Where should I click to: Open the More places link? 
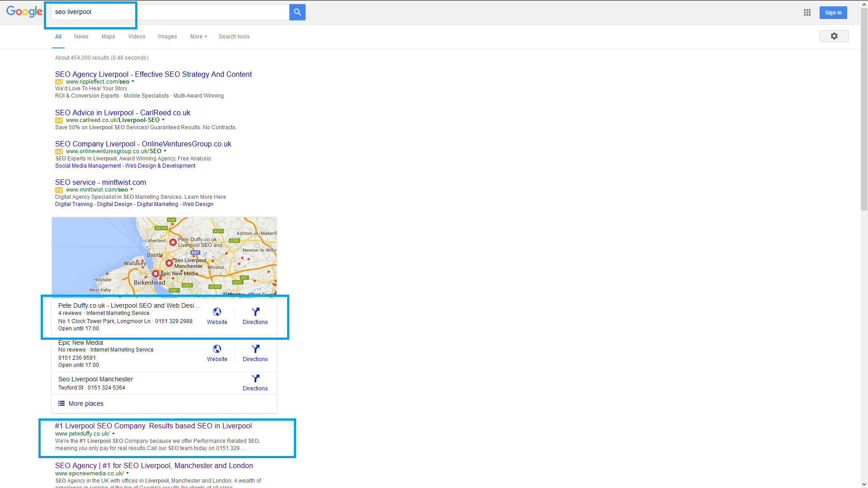pyautogui.click(x=86, y=404)
